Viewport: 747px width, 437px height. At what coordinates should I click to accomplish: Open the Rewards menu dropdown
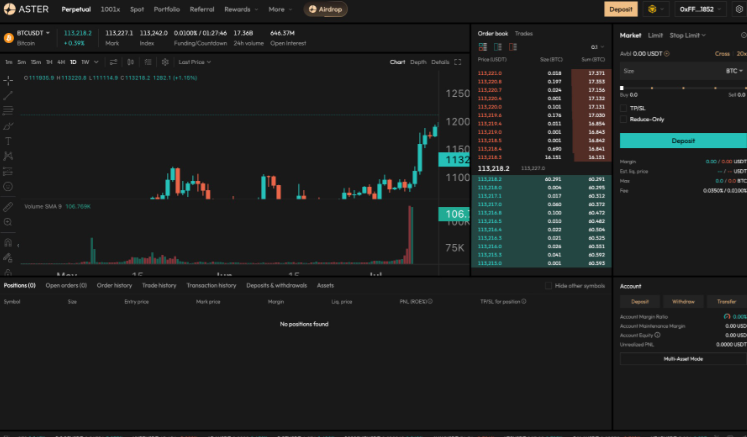click(241, 9)
